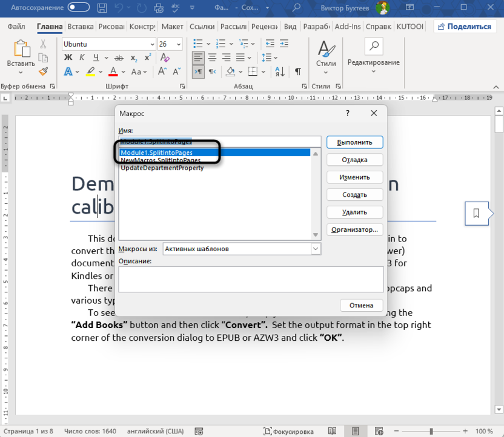This screenshot has height=437, width=504.
Task: Open the font size dropdown showing 26
Action: [178, 44]
